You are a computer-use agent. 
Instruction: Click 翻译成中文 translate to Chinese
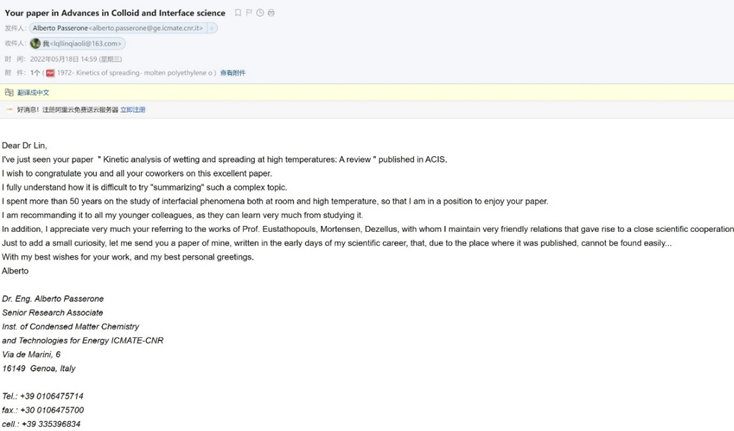pos(33,92)
